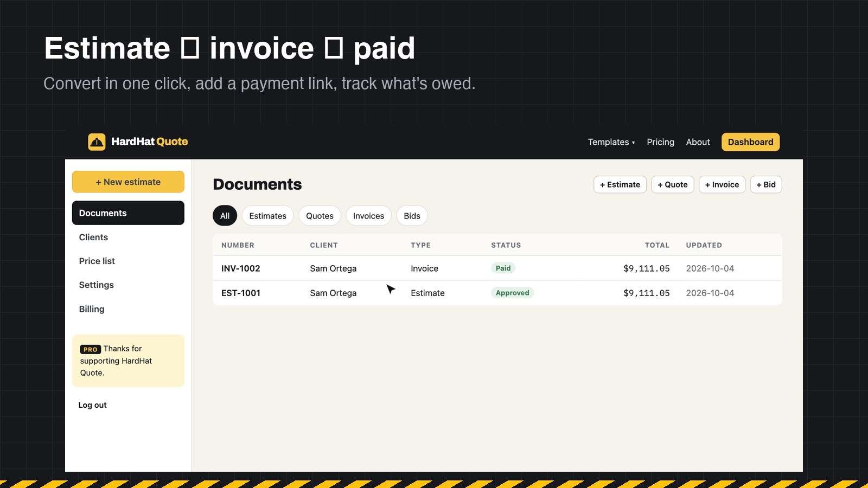
Task: Click the STATUS column header
Action: (506, 245)
